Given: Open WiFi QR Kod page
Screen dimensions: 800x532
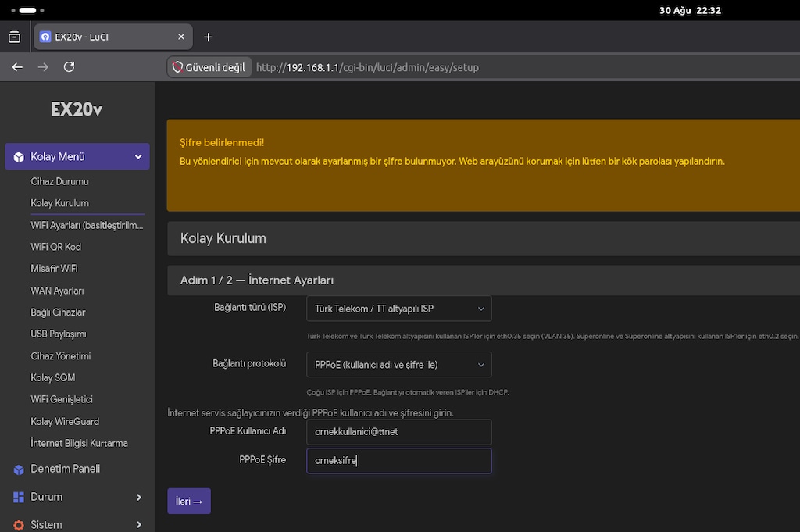Looking at the screenshot, I should coord(56,247).
